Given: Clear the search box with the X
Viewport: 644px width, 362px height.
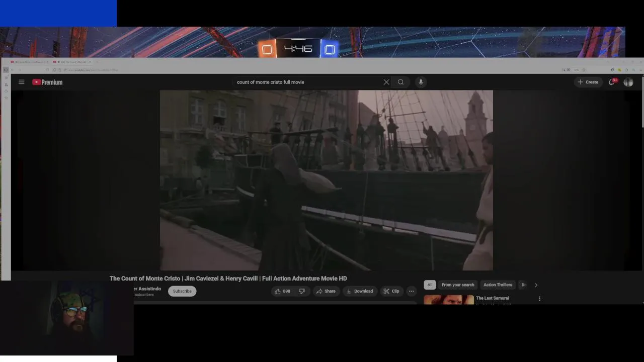Looking at the screenshot, I should tap(386, 82).
